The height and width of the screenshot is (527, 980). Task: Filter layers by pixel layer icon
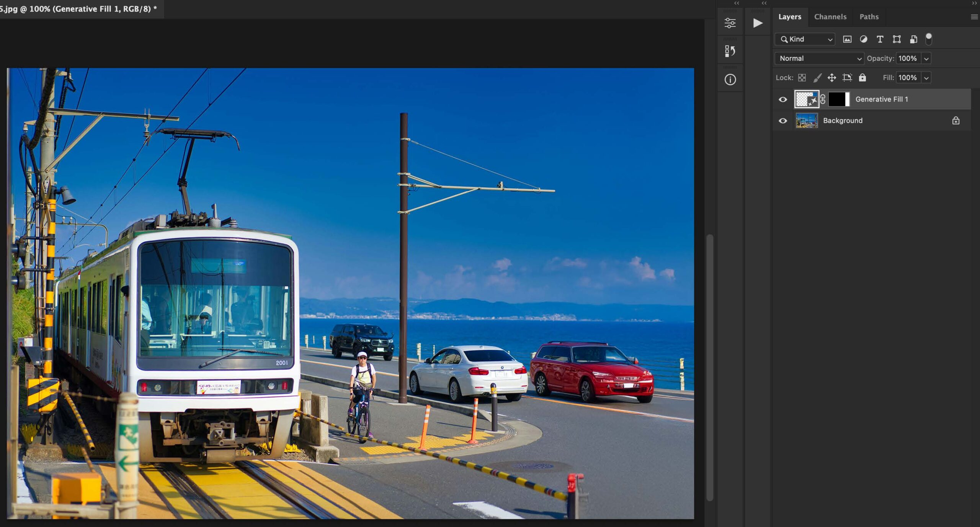(847, 39)
